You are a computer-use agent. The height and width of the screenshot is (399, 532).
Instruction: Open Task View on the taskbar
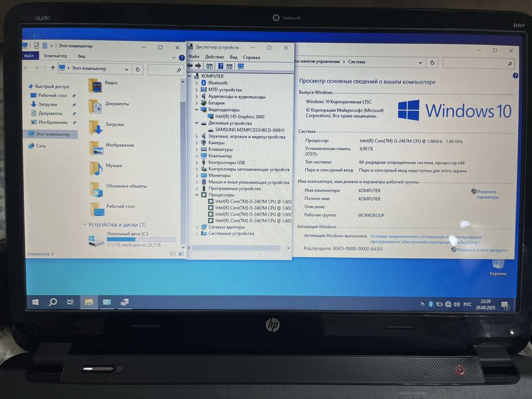[x=70, y=302]
